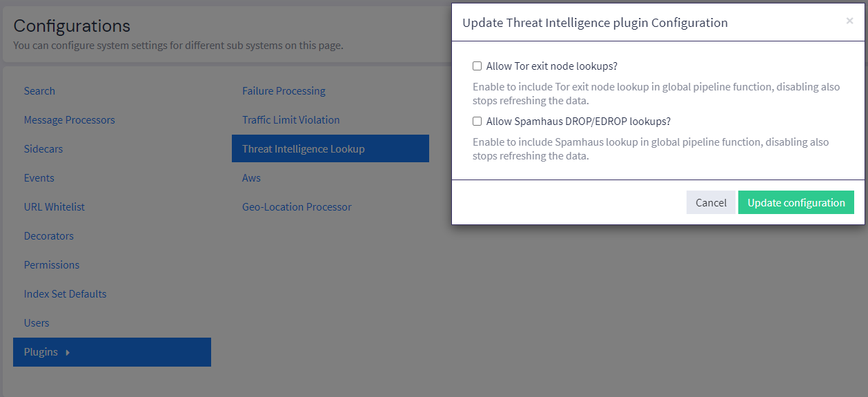The image size is (868, 397).
Task: Click the Update configuration button
Action: 796,202
